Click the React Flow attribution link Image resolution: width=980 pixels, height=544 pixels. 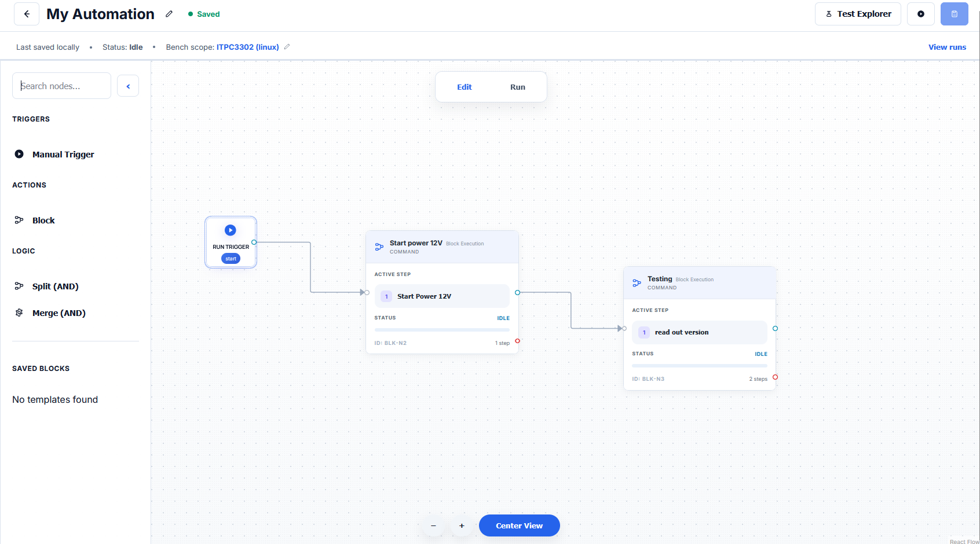(964, 542)
